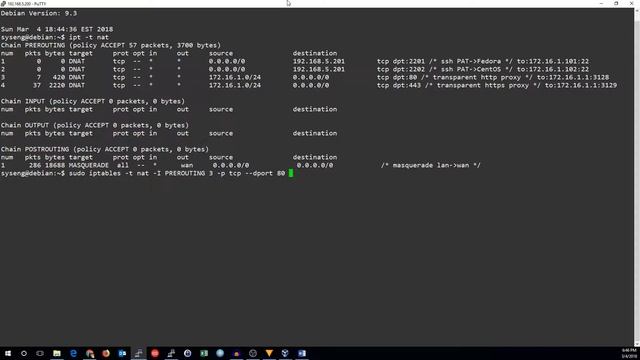Click 'tcp dpt:443' in rule 4
Image resolution: width=640 pixels, height=360 pixels.
(399, 85)
